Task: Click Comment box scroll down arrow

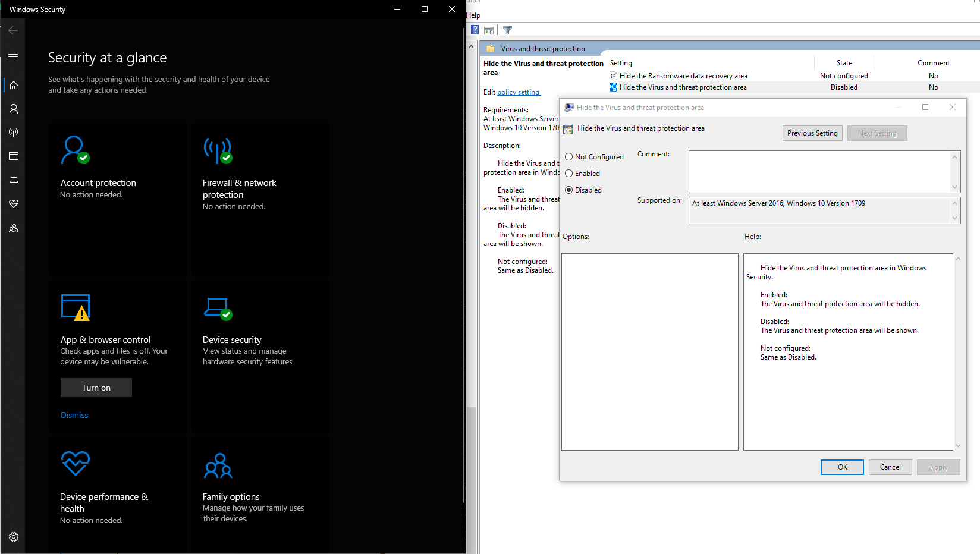Action: pos(955,187)
